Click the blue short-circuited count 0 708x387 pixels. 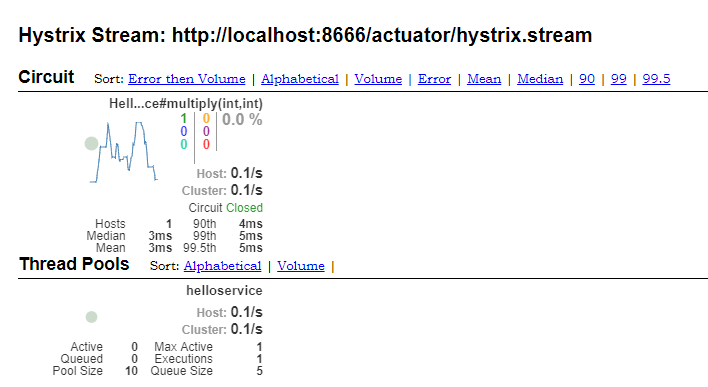click(183, 131)
